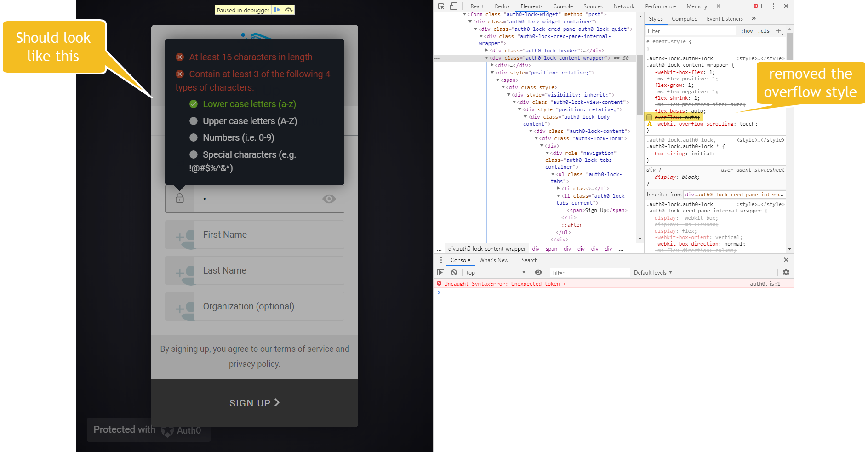868x452 pixels.
Task: Click the warning icon beside -webkit-overflow-scrolling
Action: (649, 124)
